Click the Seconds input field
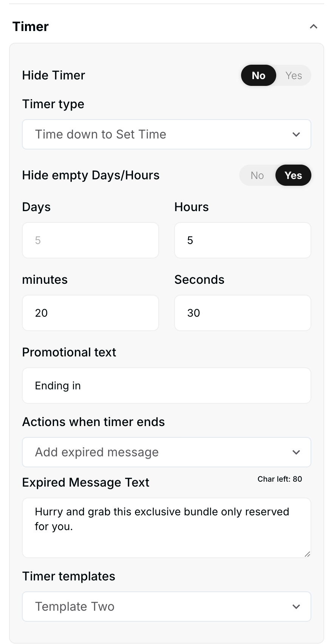This screenshot has width=331, height=644. (x=243, y=313)
